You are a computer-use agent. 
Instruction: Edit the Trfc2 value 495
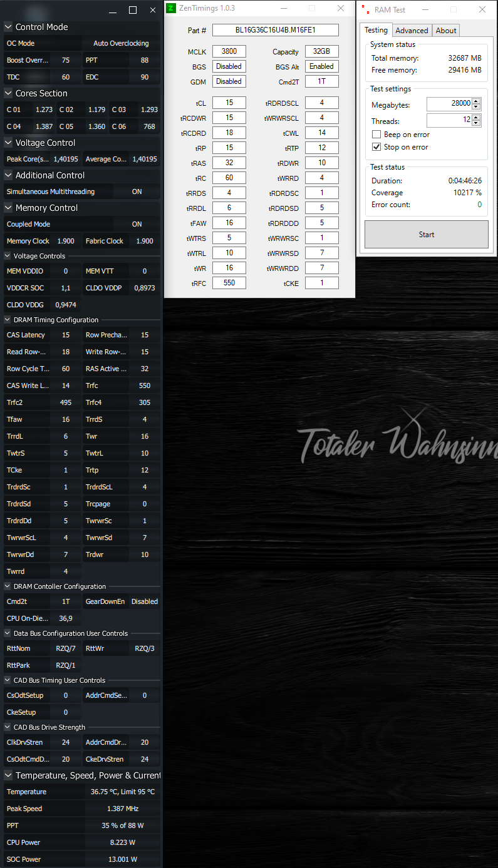coord(66,402)
